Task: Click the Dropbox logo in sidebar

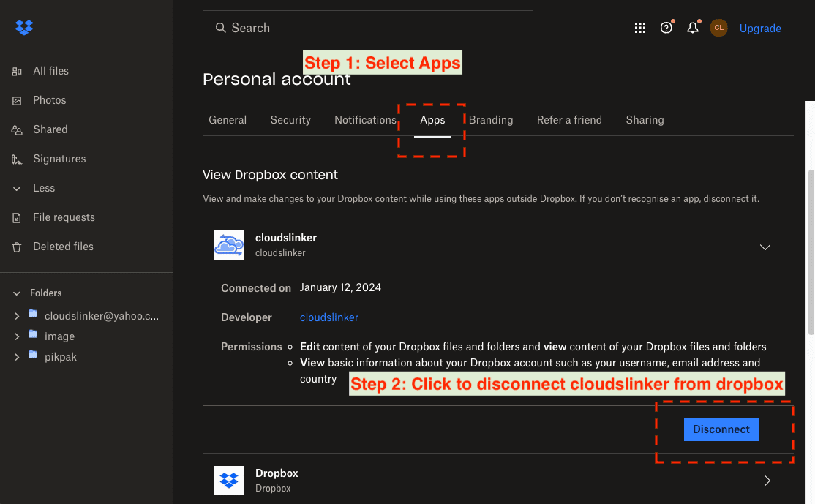Action: 24,27
